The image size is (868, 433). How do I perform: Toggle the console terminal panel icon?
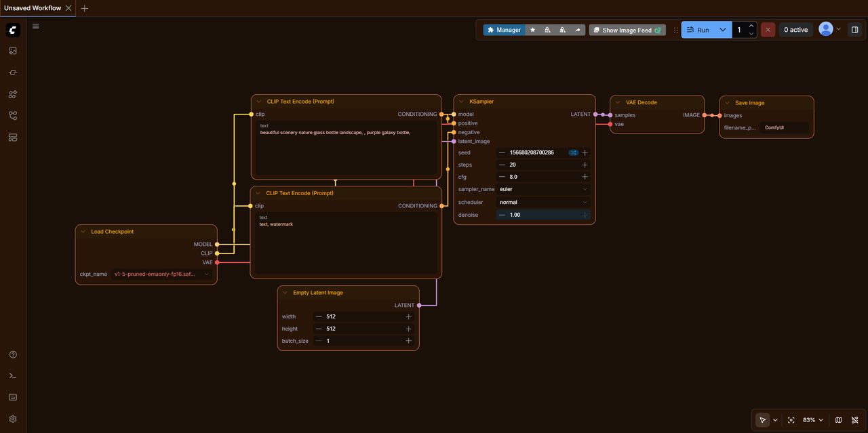point(13,376)
